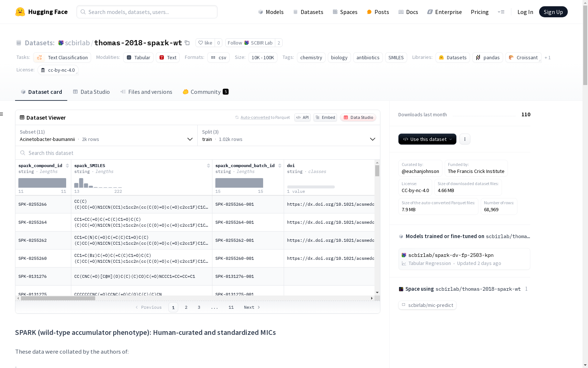Click the antibiotics tag
The image size is (588, 368).
coord(368,57)
